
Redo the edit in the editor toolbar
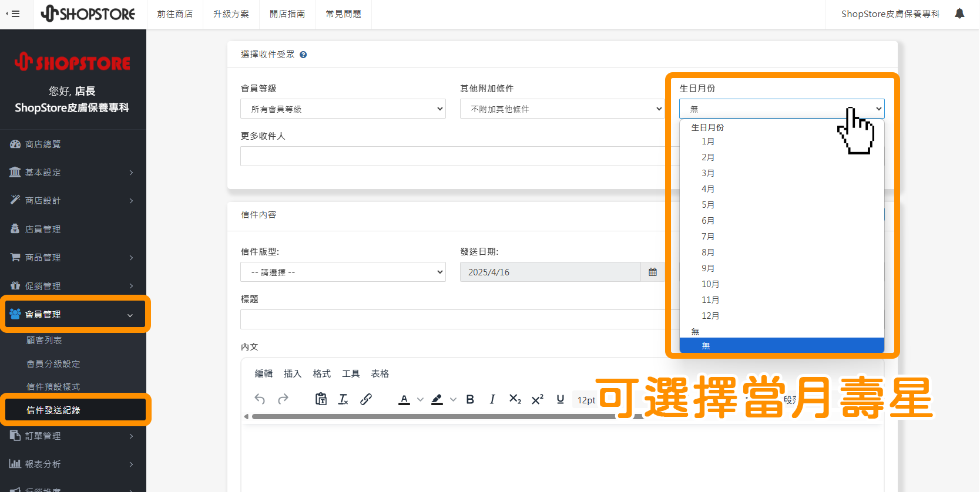click(x=283, y=399)
